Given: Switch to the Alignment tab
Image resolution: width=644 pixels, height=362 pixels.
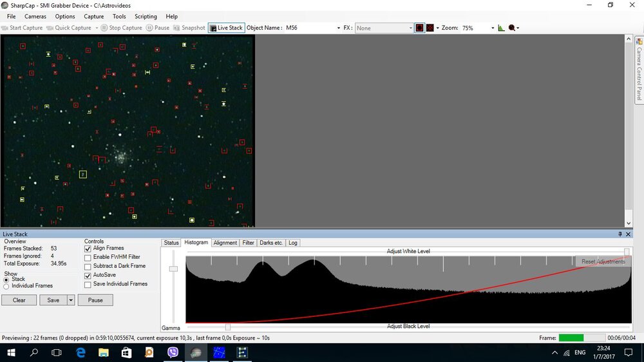Looking at the screenshot, I should tap(225, 243).
